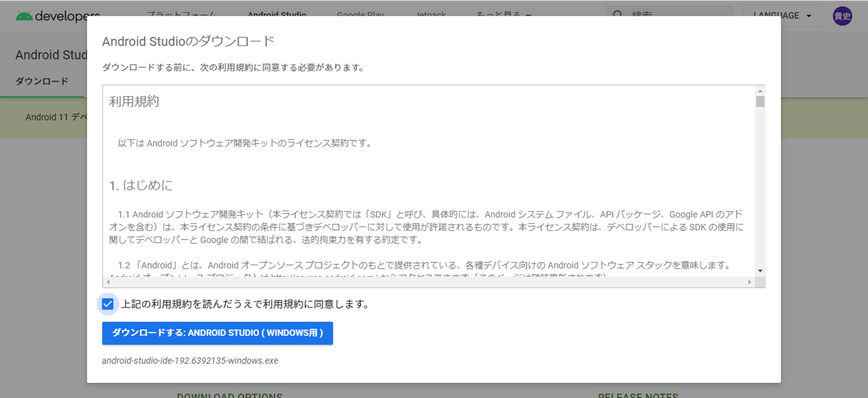
Task: Click the RELEASE NOTES link behind the dialog
Action: click(638, 395)
